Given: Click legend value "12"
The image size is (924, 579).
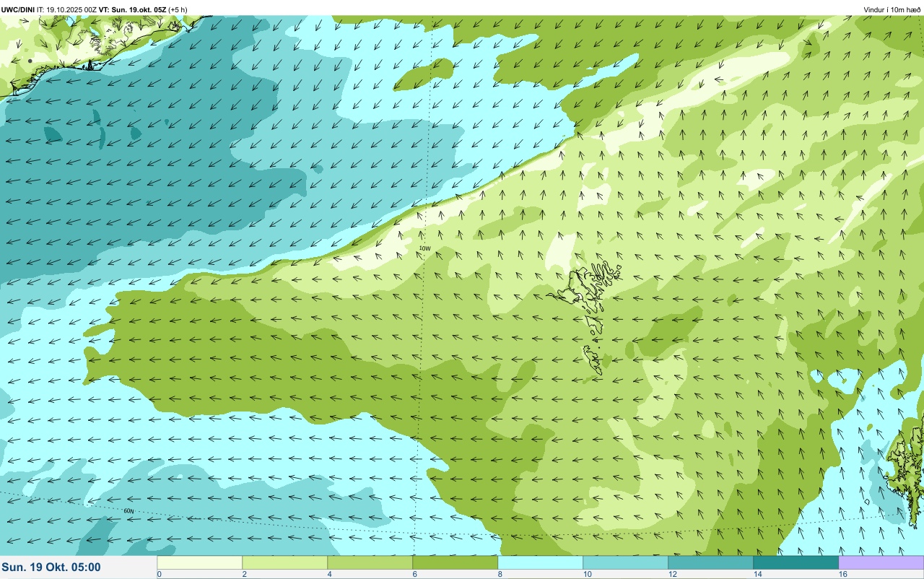Looking at the screenshot, I should [673, 574].
